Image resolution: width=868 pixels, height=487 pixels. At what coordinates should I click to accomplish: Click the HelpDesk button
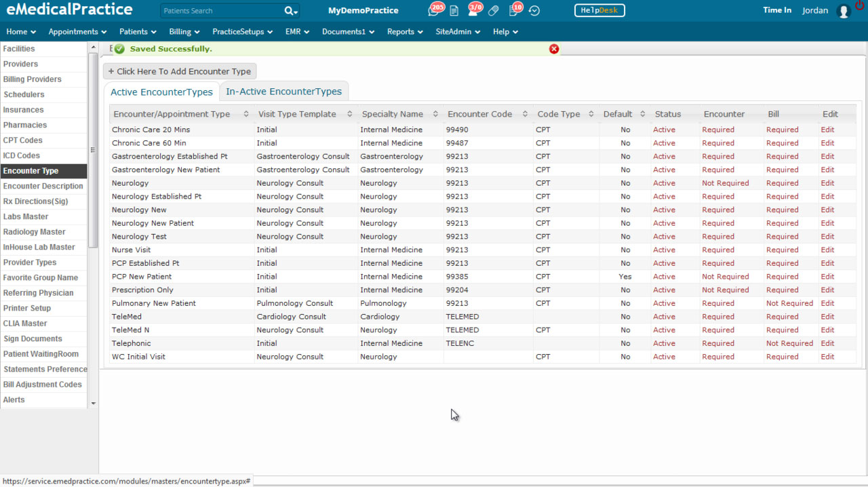pyautogui.click(x=599, y=11)
